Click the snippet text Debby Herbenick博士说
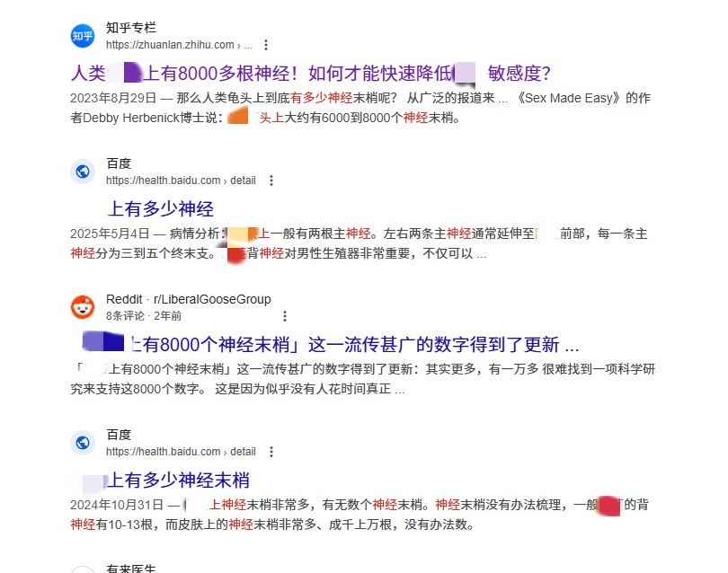The height and width of the screenshot is (573, 728). coord(149,118)
